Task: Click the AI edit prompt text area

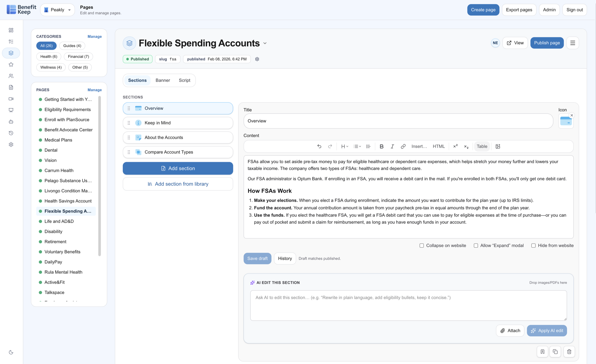Action: coord(408,305)
